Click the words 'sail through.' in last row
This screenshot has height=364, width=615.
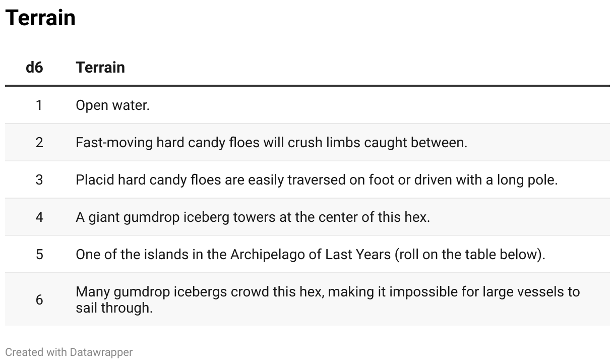114,308
